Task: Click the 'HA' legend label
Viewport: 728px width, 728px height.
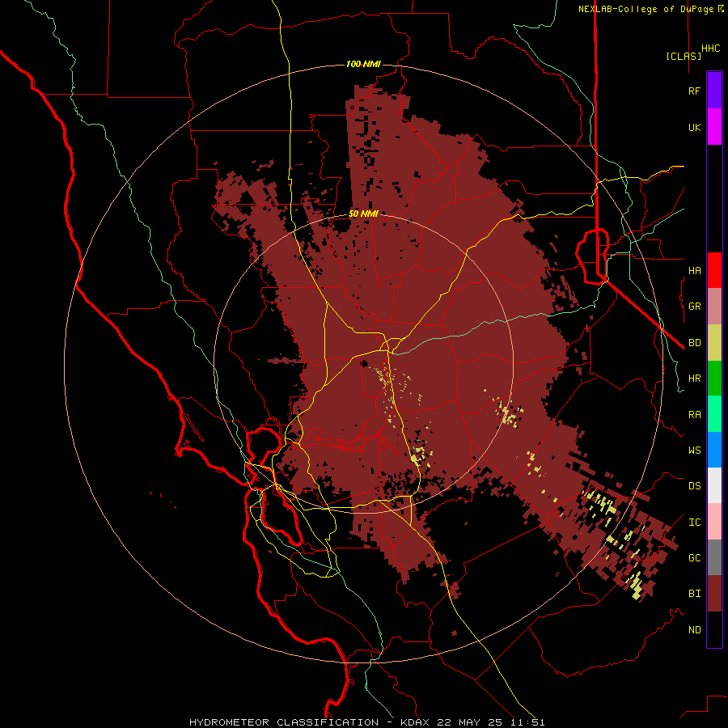Action: point(694,271)
